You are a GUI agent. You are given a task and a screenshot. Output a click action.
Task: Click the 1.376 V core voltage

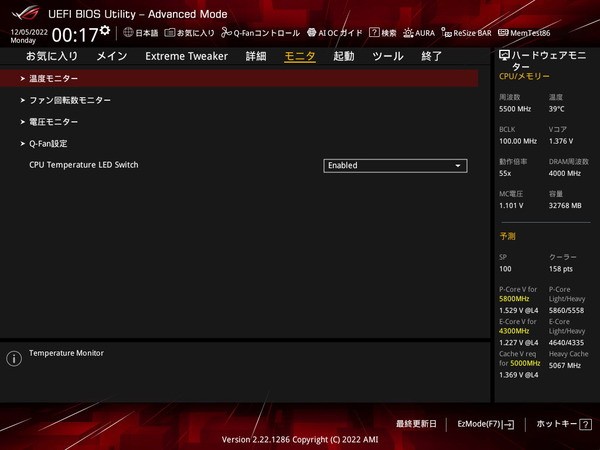click(561, 141)
